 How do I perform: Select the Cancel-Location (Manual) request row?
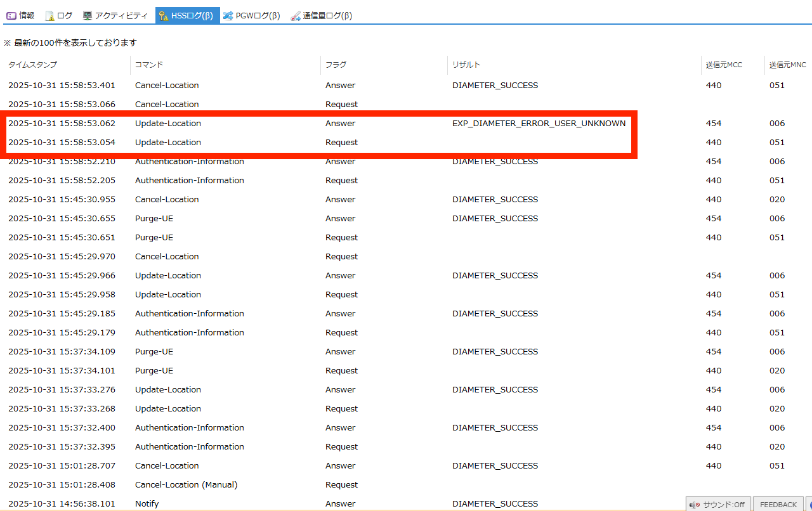pos(186,484)
